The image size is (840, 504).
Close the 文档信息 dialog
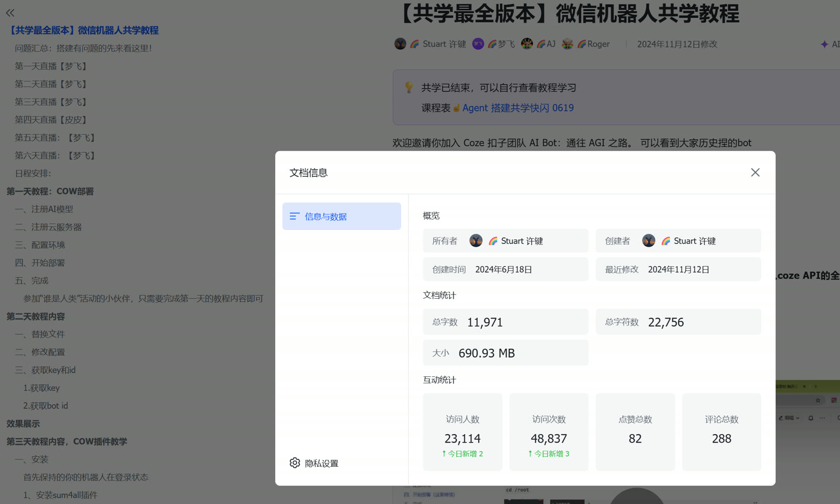coord(755,172)
